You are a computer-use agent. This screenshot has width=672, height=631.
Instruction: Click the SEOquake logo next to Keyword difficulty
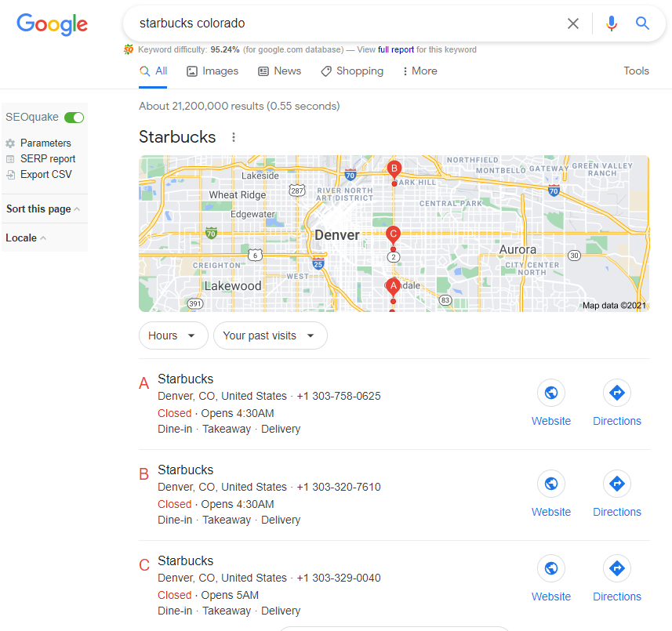click(129, 49)
